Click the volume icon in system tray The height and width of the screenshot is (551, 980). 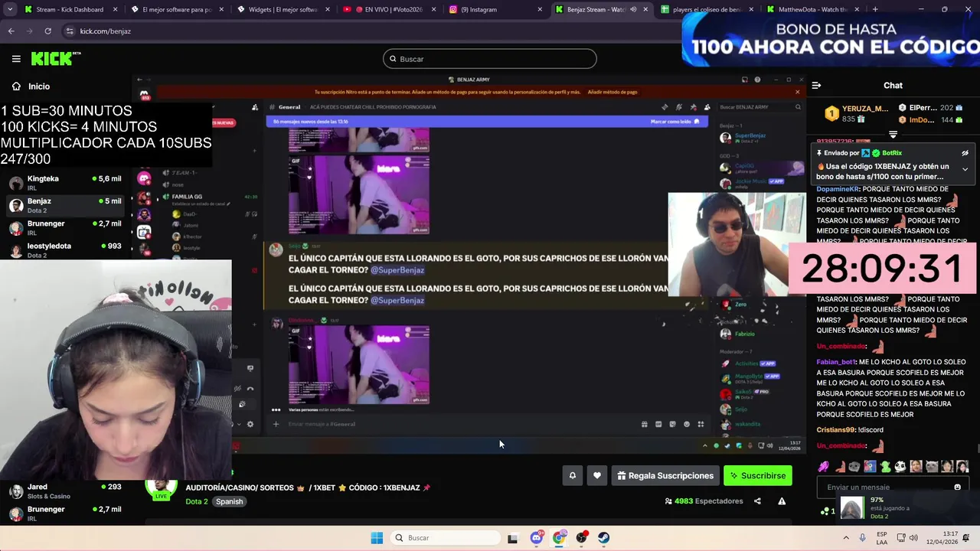(x=914, y=538)
